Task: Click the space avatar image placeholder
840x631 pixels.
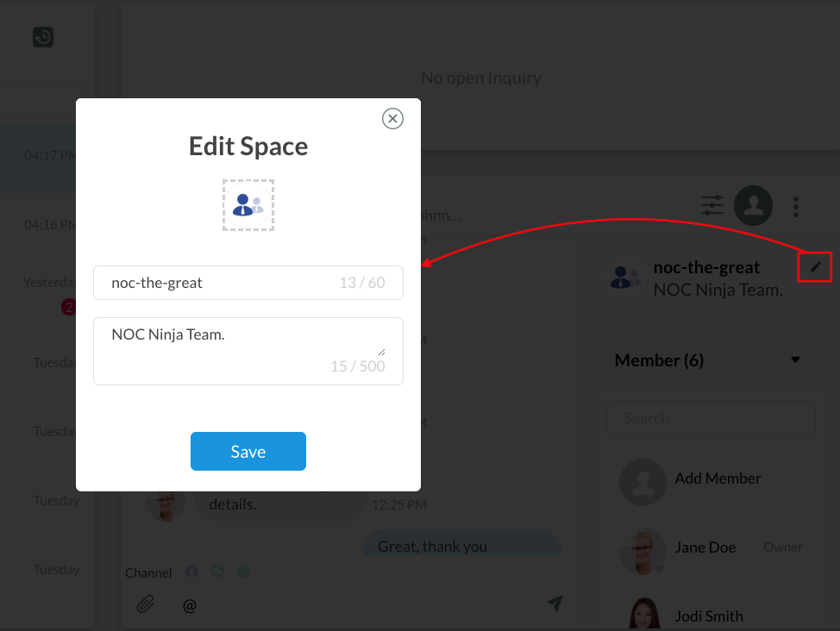Action: 248,205
